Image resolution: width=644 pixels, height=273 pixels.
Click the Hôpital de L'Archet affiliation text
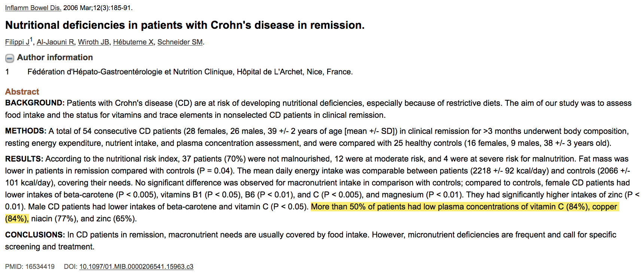point(270,72)
